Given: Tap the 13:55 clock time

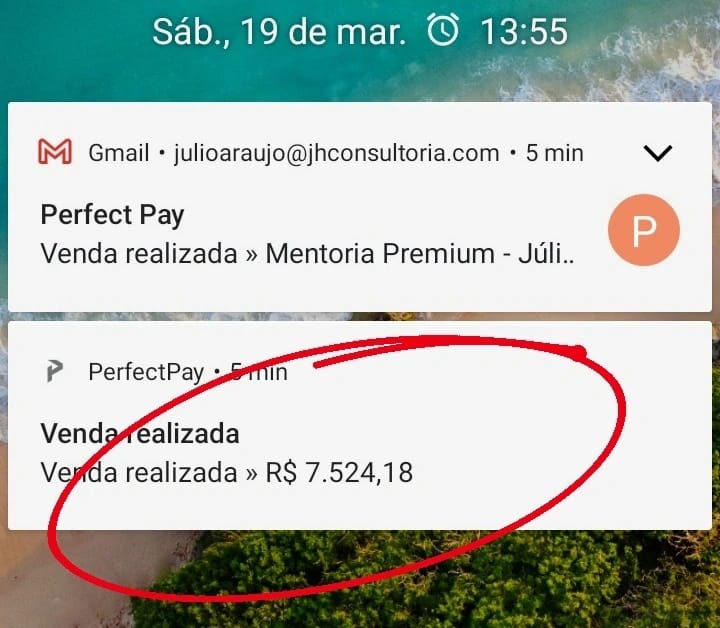Looking at the screenshot, I should [x=524, y=31].
